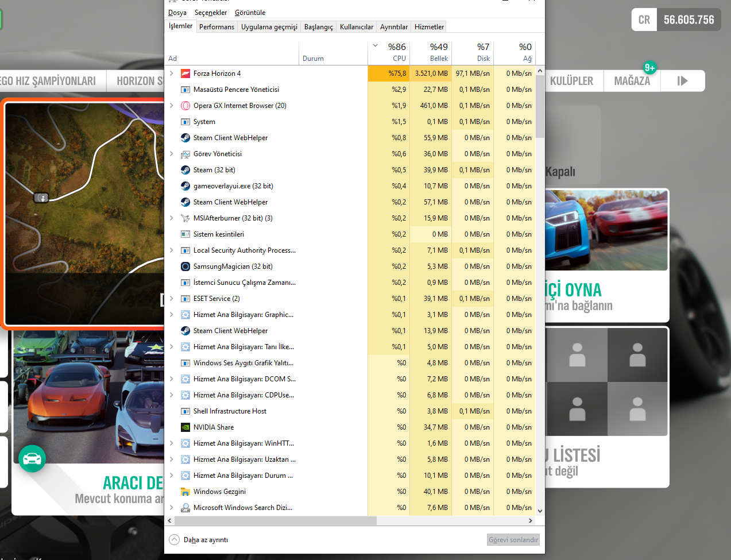
Task: Click the scroll down arrow of process list
Action: 540,511
